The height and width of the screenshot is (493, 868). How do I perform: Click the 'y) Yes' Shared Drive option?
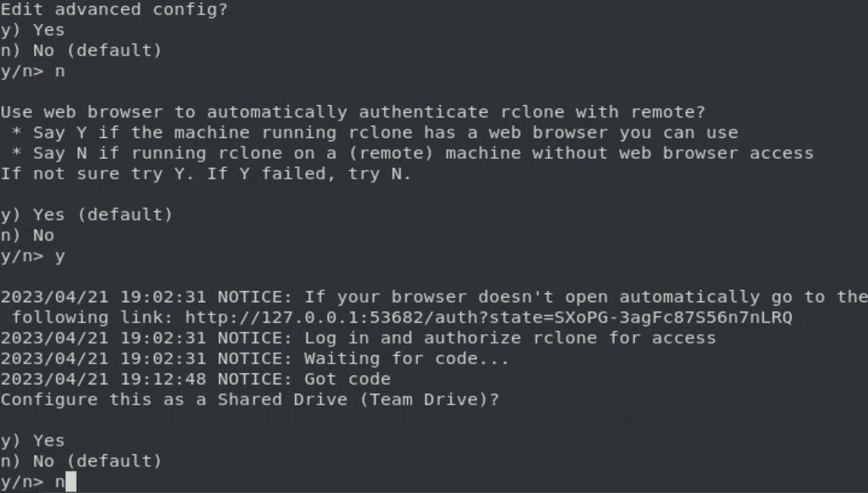33,440
